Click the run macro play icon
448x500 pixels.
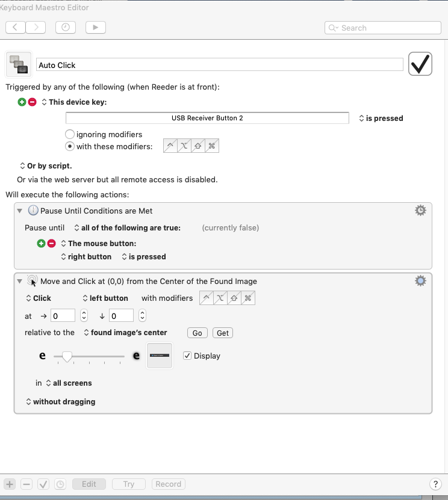(x=95, y=27)
